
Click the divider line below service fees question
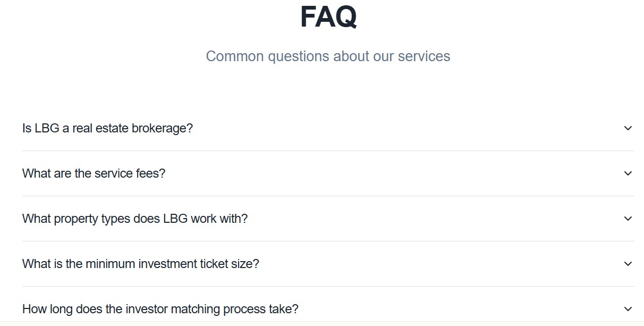click(328, 196)
